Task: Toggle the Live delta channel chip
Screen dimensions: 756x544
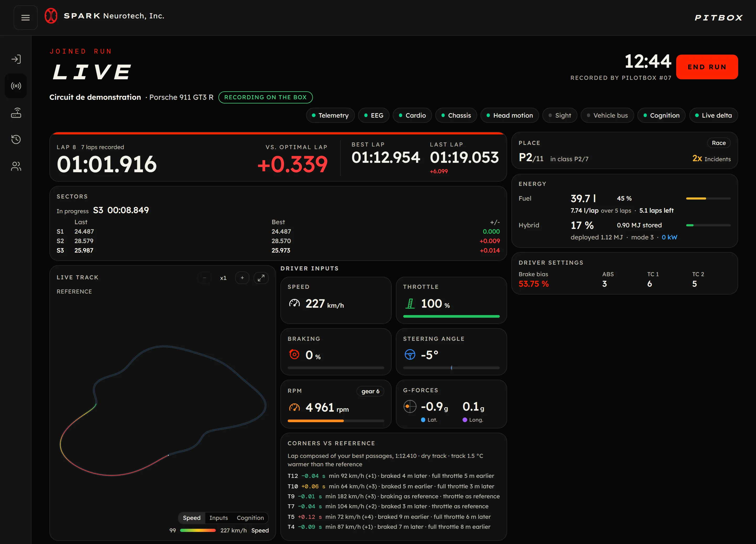Action: [714, 115]
